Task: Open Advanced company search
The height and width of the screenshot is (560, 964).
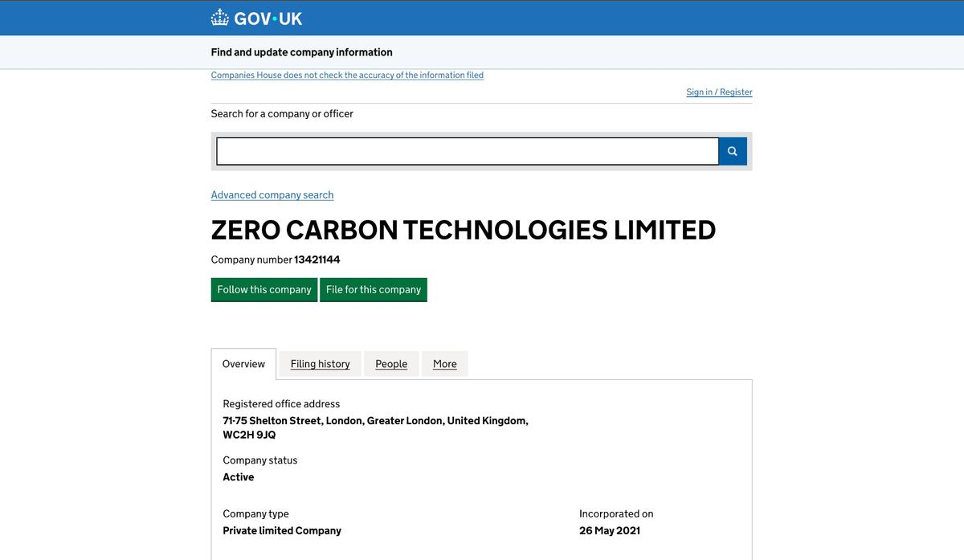Action: pyautogui.click(x=272, y=194)
